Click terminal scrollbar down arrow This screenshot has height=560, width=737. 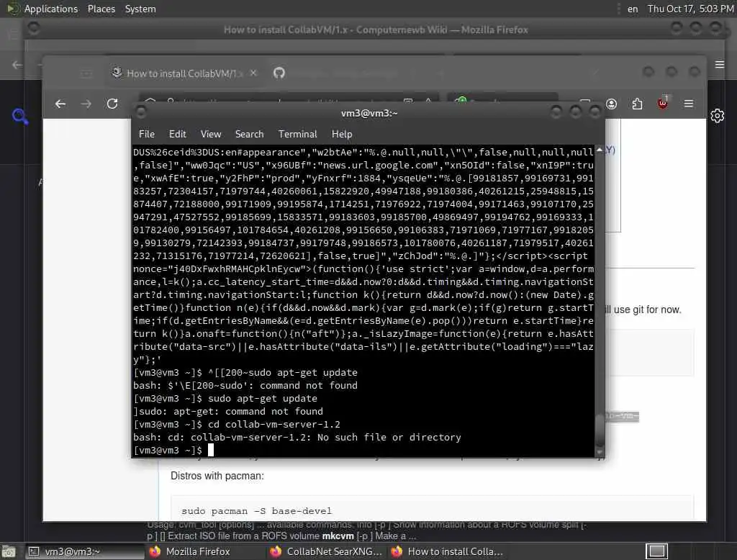pyautogui.click(x=600, y=452)
